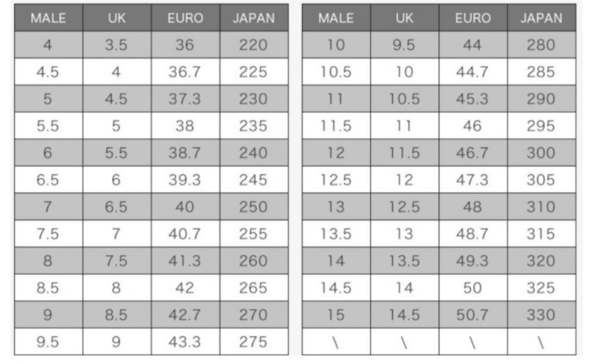
Task: Select the JAPAN 260 cell
Action: point(254,261)
